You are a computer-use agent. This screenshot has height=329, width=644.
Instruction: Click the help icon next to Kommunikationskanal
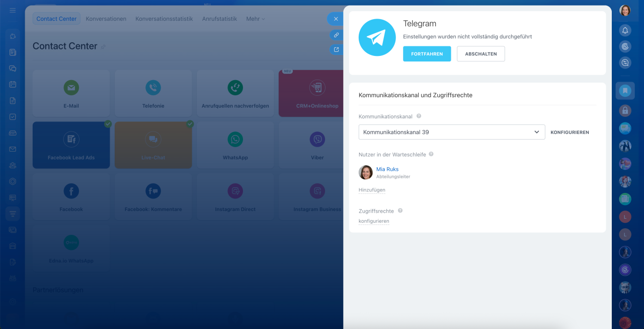tap(419, 116)
